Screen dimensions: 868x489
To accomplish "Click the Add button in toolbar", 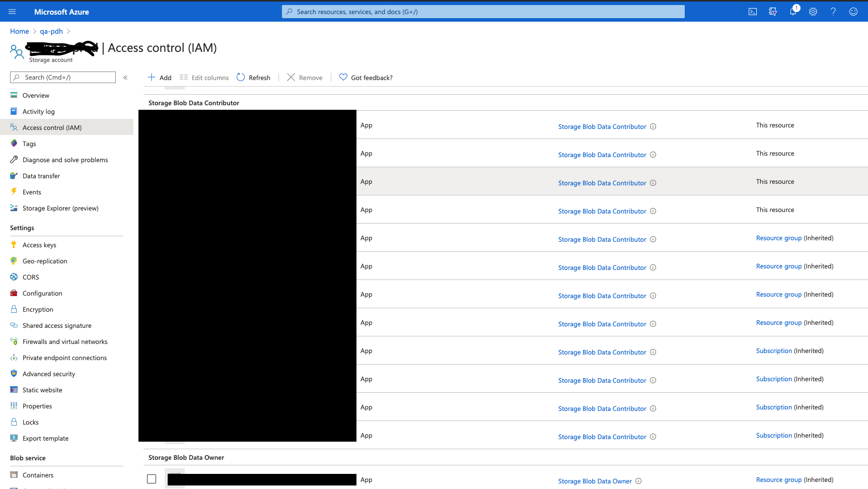I will [x=160, y=78].
